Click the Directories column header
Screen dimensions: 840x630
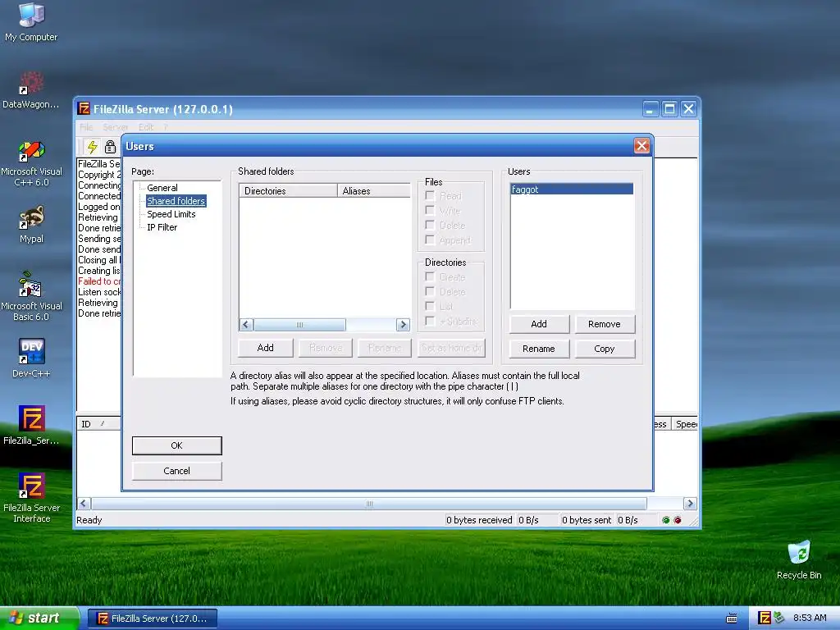pyautogui.click(x=288, y=190)
